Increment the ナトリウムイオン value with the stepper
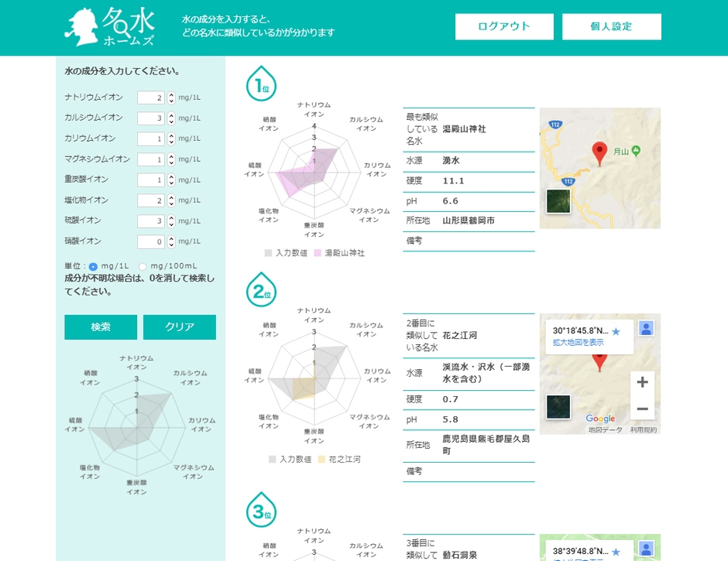Screen dimensions: 728x561 click(x=170, y=94)
